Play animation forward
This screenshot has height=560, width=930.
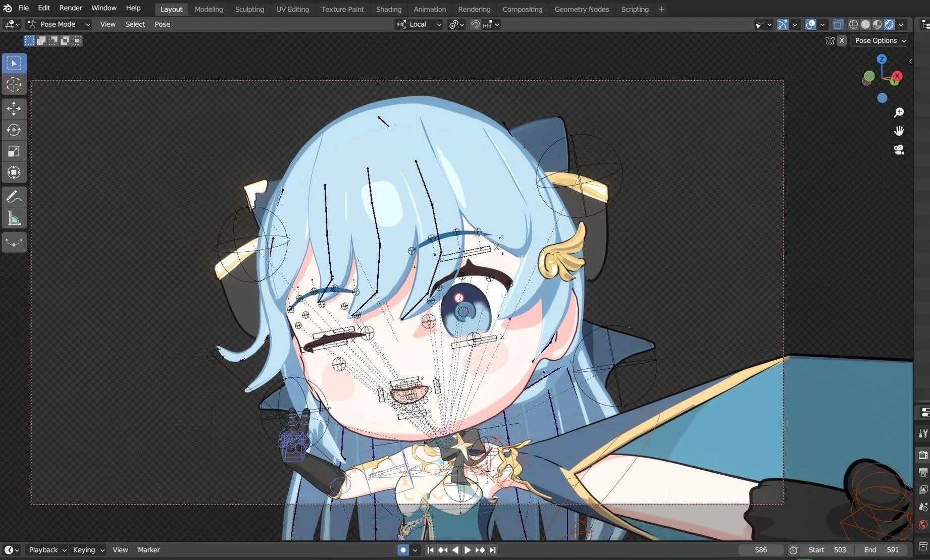pyautogui.click(x=468, y=550)
